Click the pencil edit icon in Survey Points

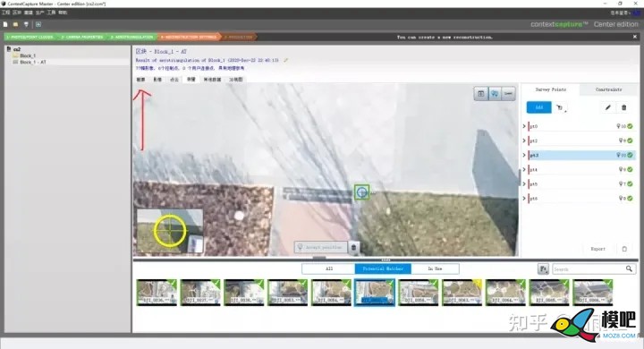tap(608, 107)
